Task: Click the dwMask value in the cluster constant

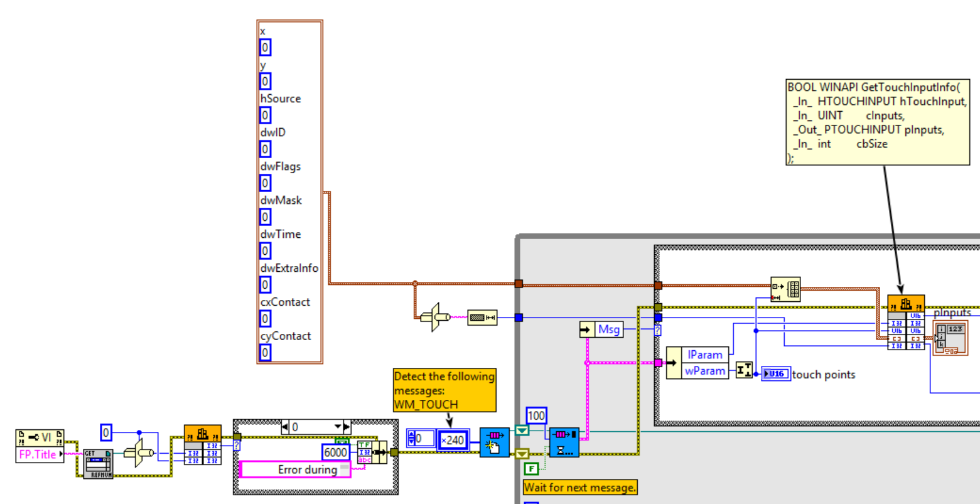Action: click(265, 217)
